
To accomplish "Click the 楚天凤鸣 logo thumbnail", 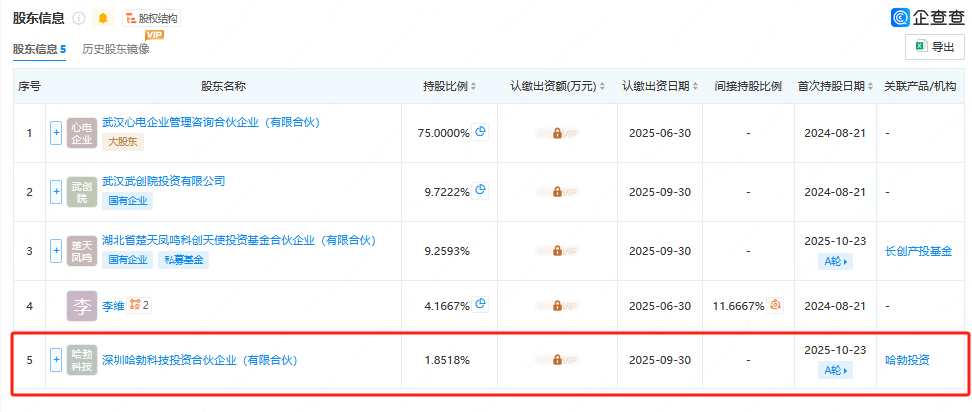I will 82,251.
